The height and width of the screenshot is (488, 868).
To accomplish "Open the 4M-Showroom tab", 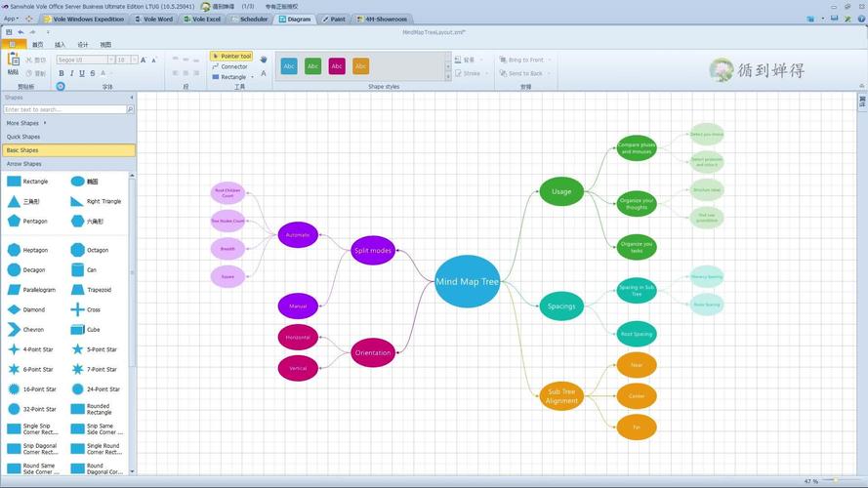I will pyautogui.click(x=382, y=19).
